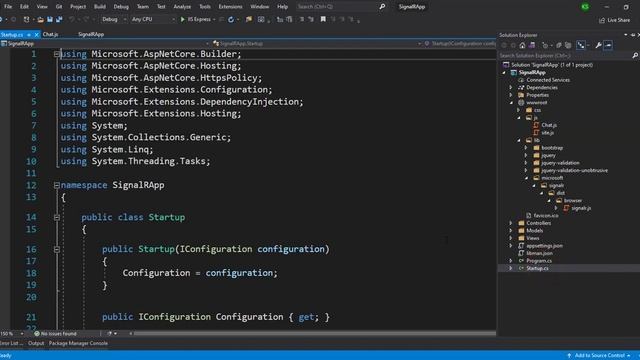The image size is (640, 360).
Task: Click the browser refresh icon in the toolbar
Action: 231,19
